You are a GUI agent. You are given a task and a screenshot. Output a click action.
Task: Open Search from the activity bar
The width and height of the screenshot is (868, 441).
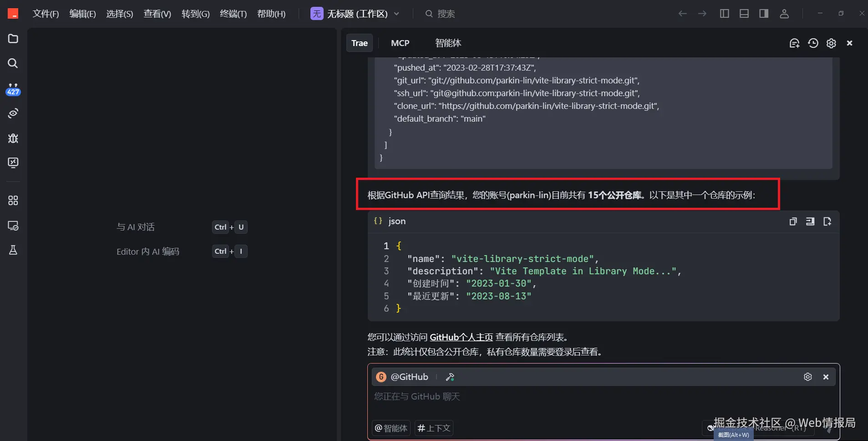point(12,63)
